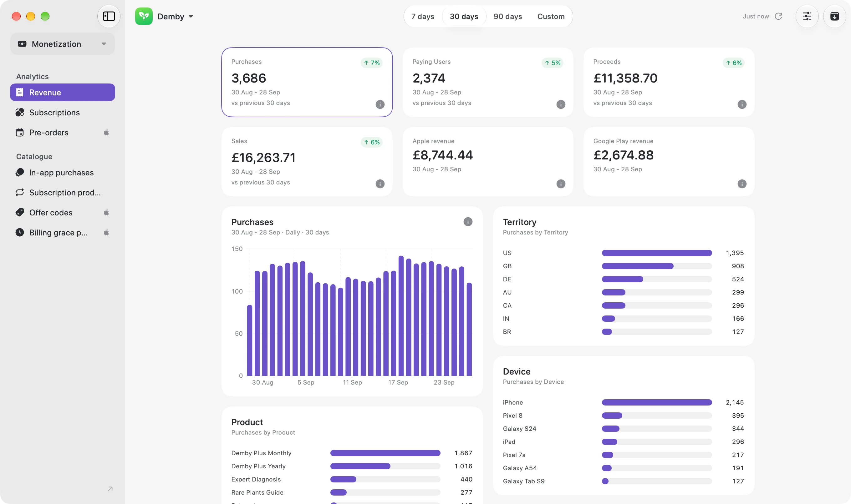This screenshot has height=504, width=851.
Task: Open Subscription products catalogue item
Action: click(x=63, y=193)
